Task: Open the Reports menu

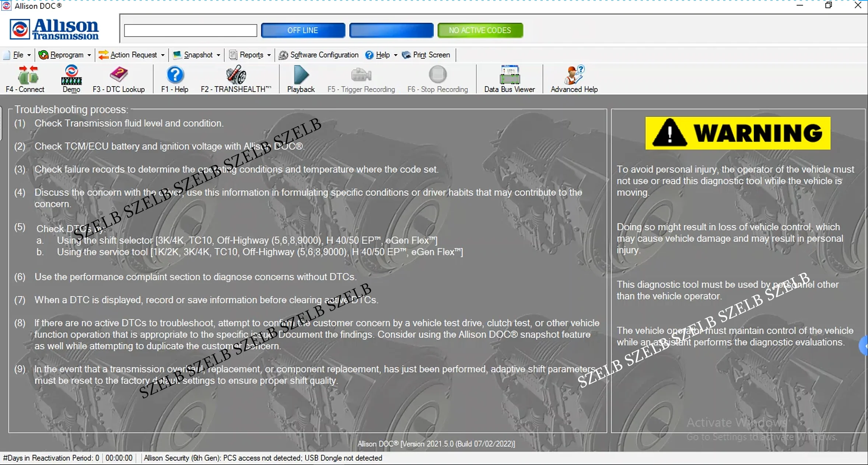Action: 251,55
